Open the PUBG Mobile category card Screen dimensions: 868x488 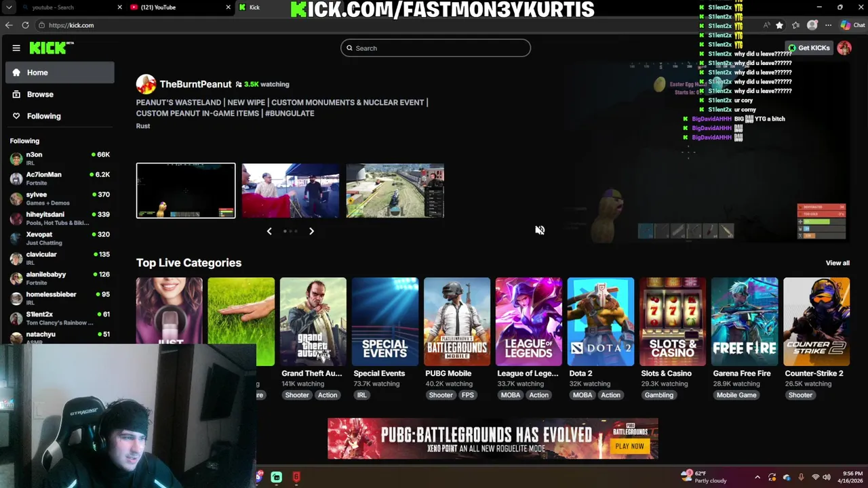pos(457,322)
